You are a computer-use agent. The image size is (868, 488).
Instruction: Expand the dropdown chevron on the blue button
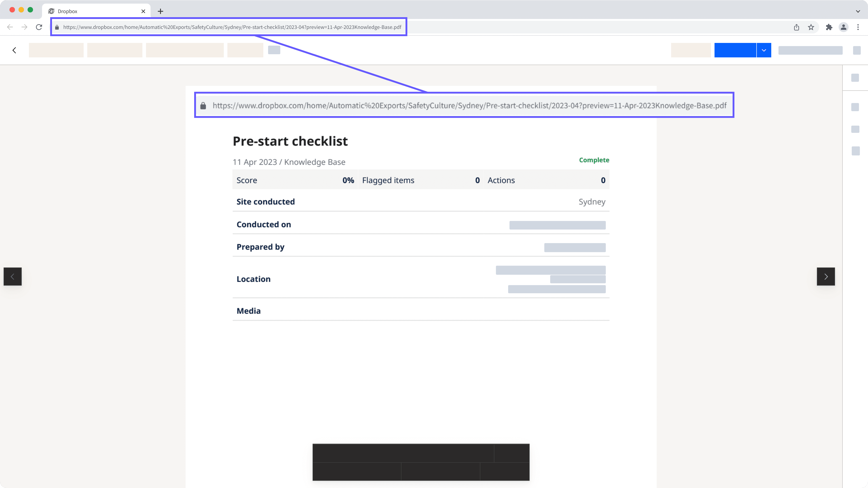click(764, 50)
